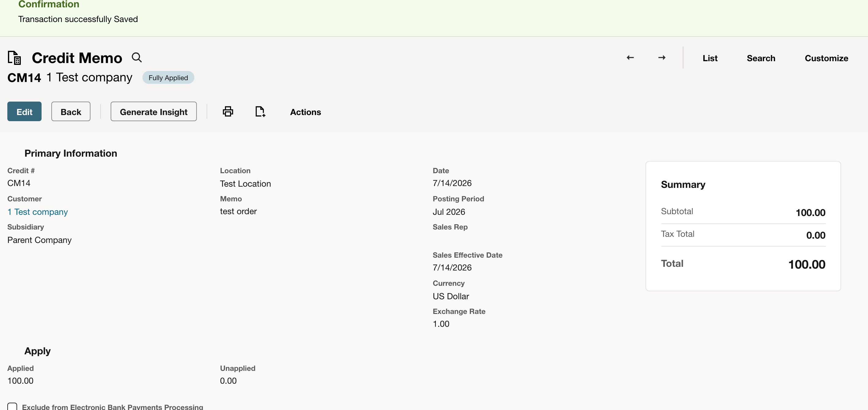Click the Back button
868x410 pixels.
click(x=71, y=111)
